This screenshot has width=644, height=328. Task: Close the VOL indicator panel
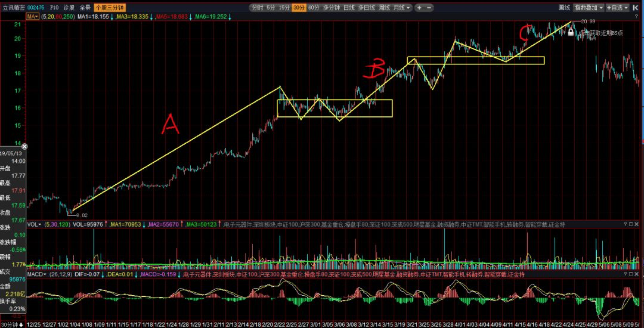tap(637, 224)
